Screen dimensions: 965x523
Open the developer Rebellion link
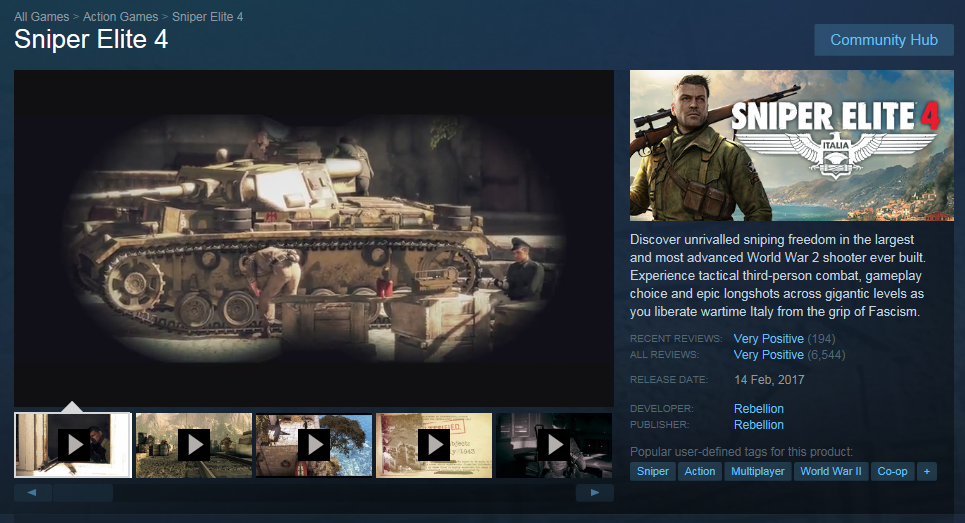click(x=759, y=409)
